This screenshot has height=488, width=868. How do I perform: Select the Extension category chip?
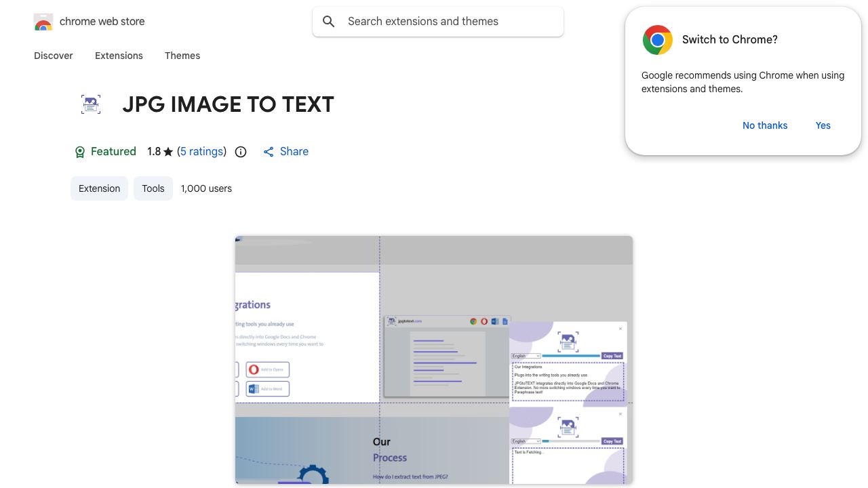point(99,188)
